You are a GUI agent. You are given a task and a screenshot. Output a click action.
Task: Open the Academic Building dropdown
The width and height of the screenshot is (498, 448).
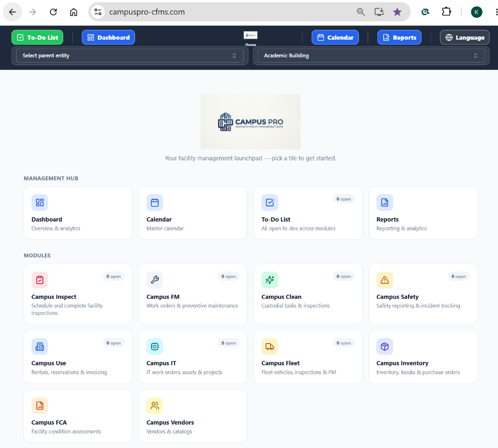(371, 55)
